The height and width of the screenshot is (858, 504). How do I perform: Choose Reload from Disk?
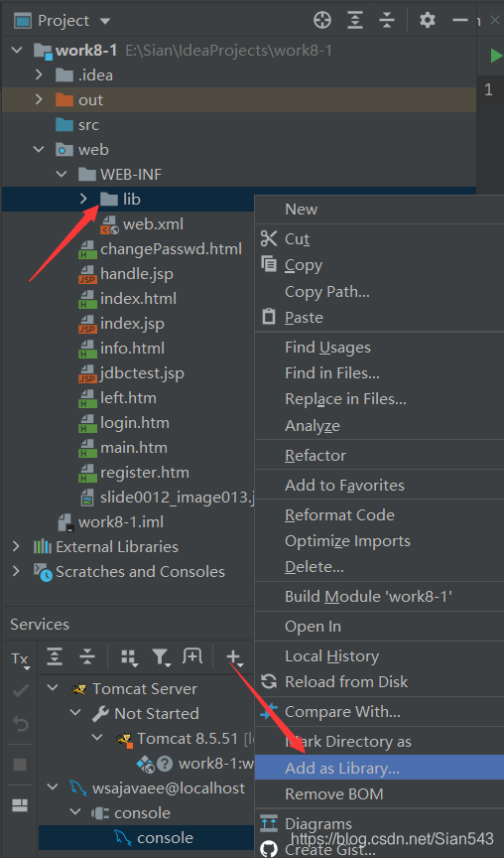point(379,682)
